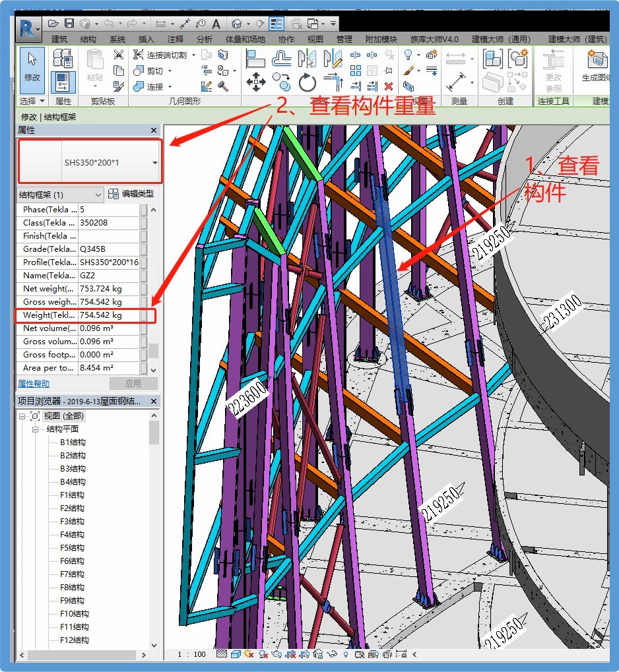Close the 属性 panel with its X

[154, 130]
